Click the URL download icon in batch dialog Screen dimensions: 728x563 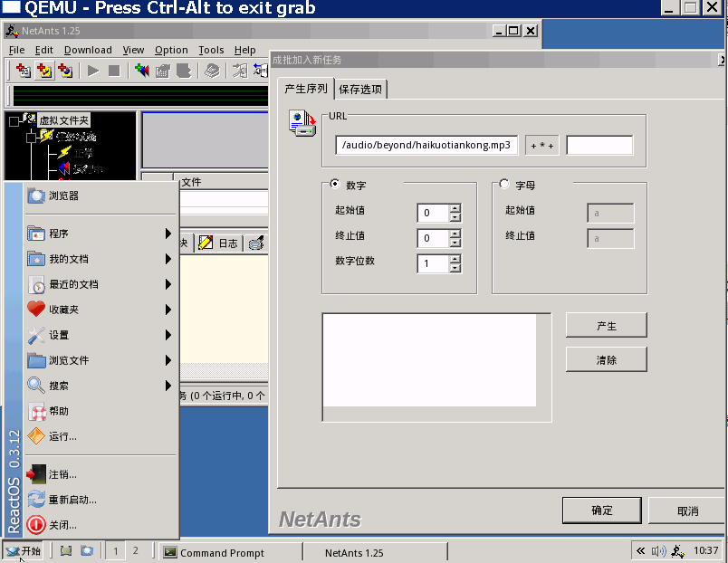(302, 123)
